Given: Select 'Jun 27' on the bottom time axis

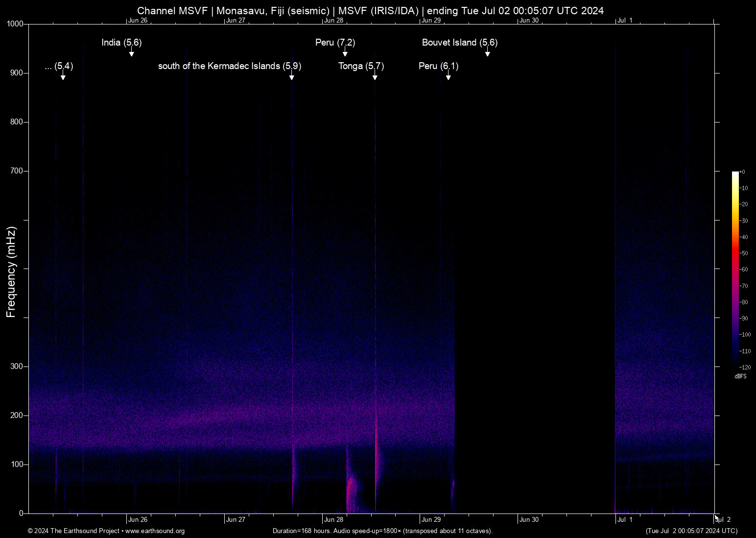Looking at the screenshot, I should [236, 520].
